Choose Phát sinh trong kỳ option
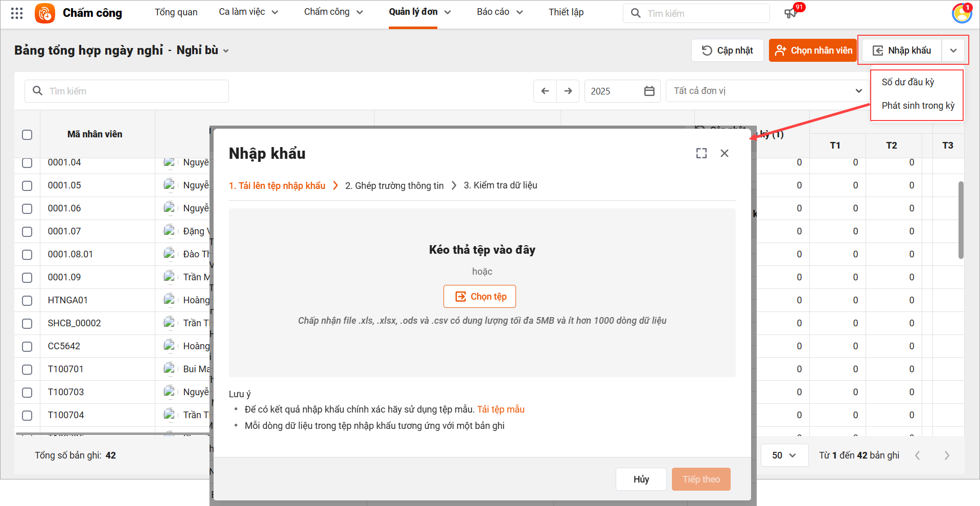 (x=918, y=106)
